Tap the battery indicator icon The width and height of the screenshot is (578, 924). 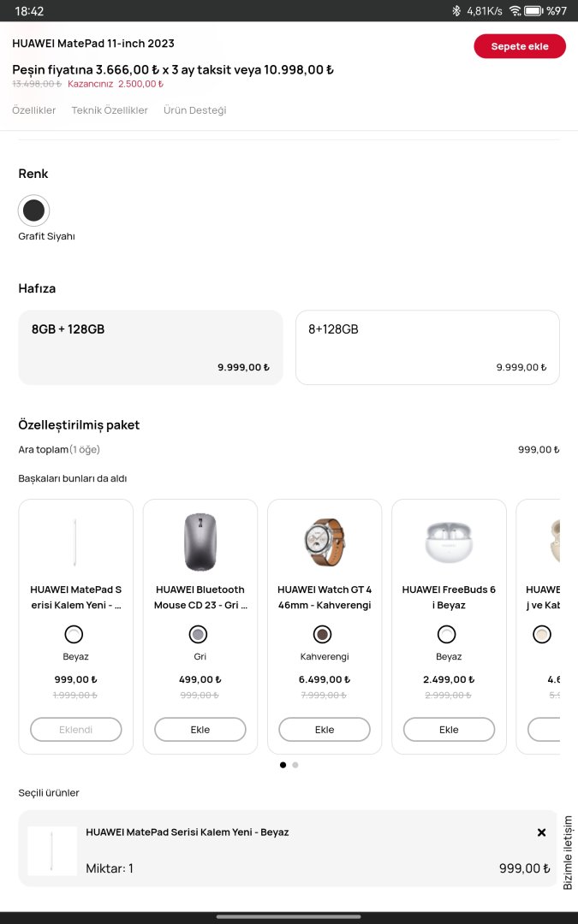click(533, 11)
